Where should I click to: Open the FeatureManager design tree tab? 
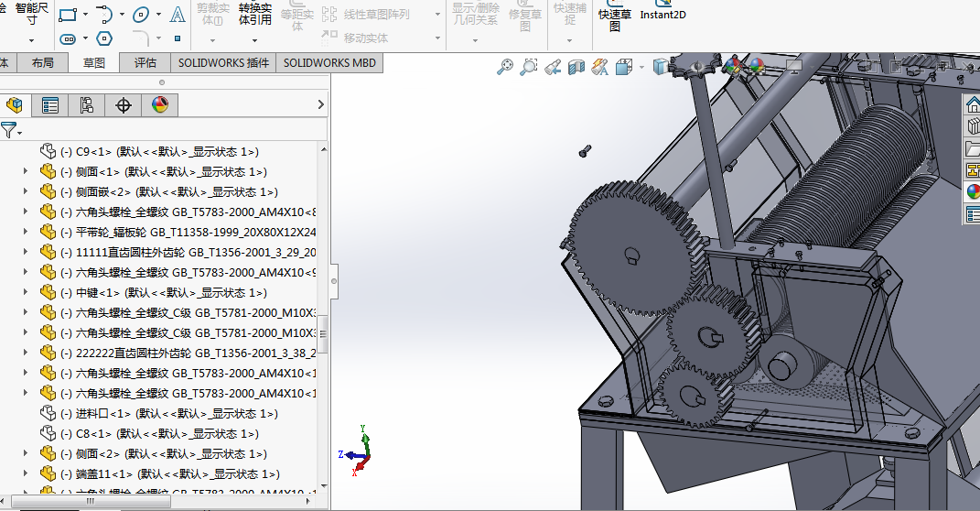click(x=15, y=105)
